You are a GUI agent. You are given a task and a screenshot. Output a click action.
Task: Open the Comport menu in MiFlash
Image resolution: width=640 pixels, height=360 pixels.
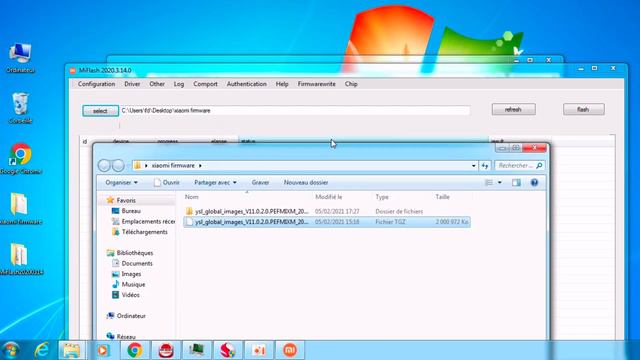[x=205, y=84]
